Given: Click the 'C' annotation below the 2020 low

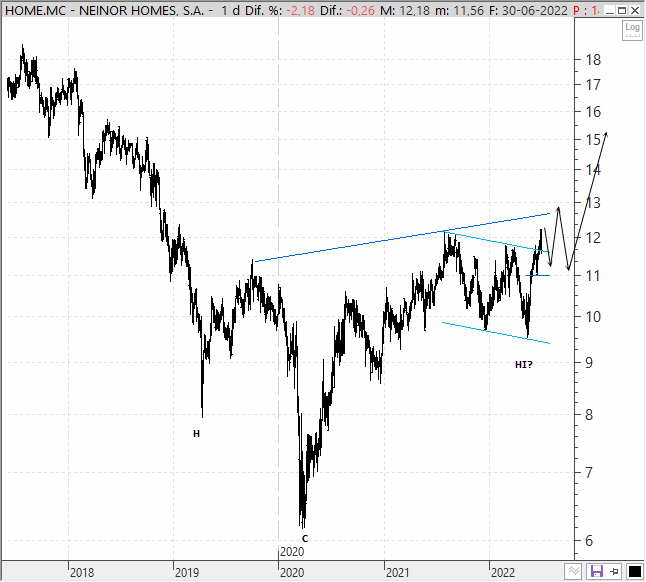Looking at the screenshot, I should point(305,538).
